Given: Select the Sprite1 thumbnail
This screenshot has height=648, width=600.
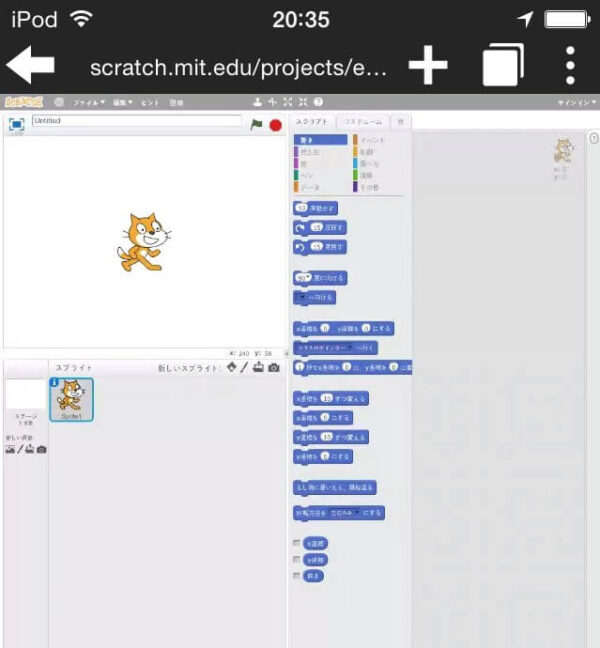Looking at the screenshot, I should (72, 400).
